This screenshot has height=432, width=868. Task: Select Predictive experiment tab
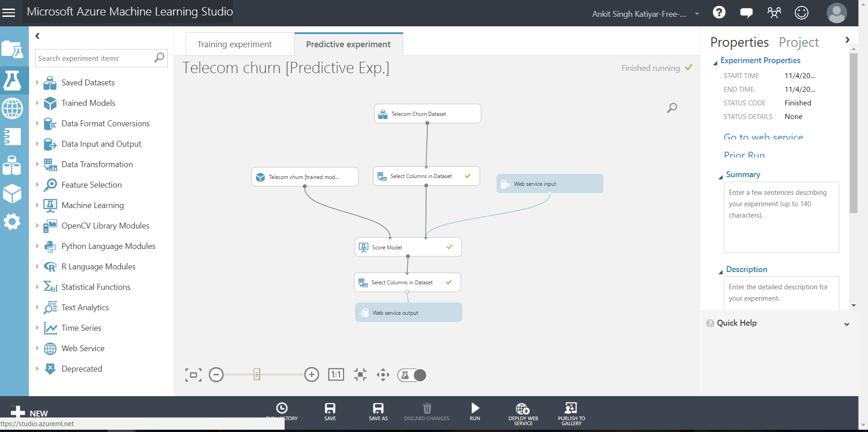[x=348, y=44]
